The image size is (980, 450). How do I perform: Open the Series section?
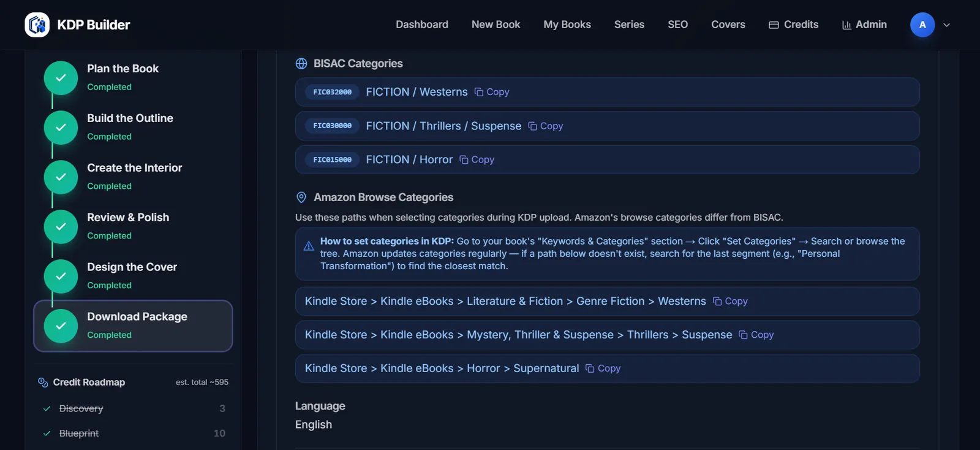click(x=629, y=25)
